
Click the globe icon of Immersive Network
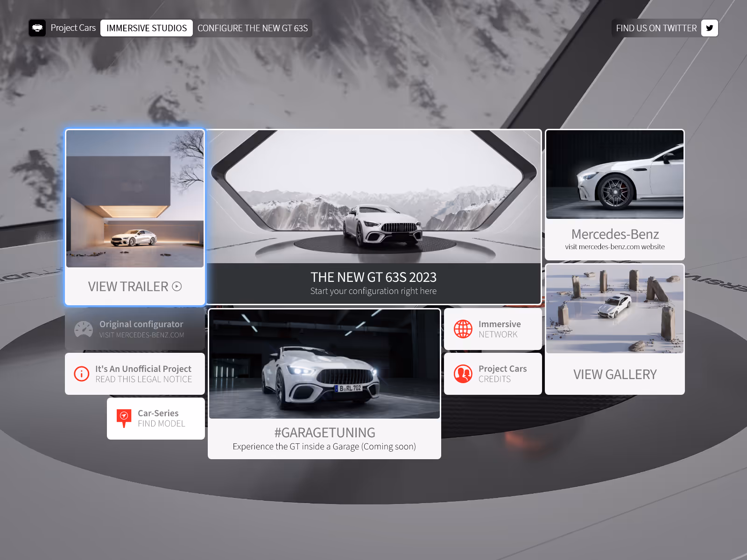[x=463, y=329]
